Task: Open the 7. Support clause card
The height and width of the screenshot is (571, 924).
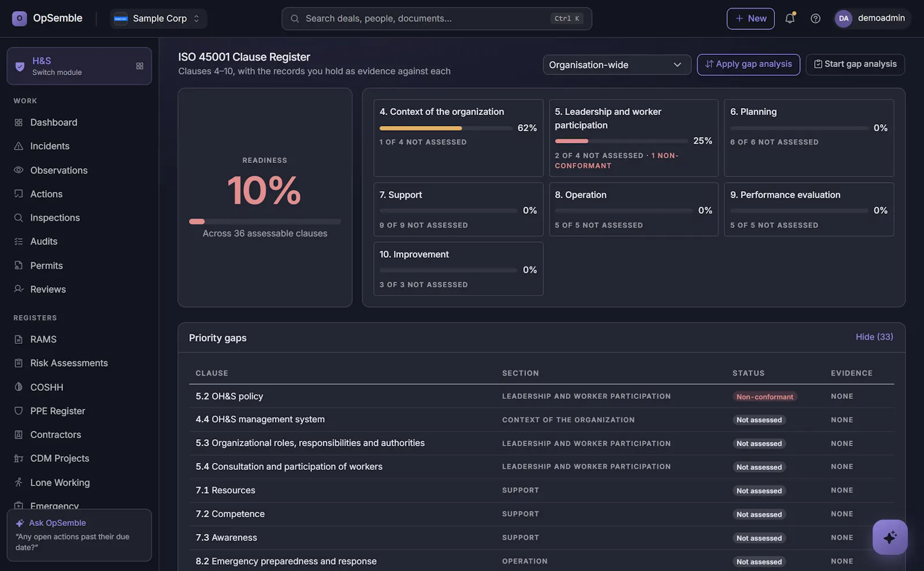Action: pos(458,209)
